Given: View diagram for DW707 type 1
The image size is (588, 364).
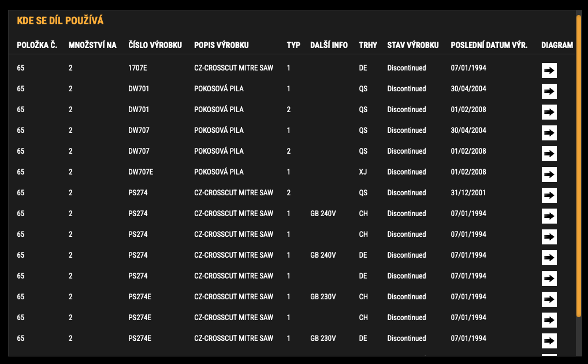Looking at the screenshot, I should (549, 133).
